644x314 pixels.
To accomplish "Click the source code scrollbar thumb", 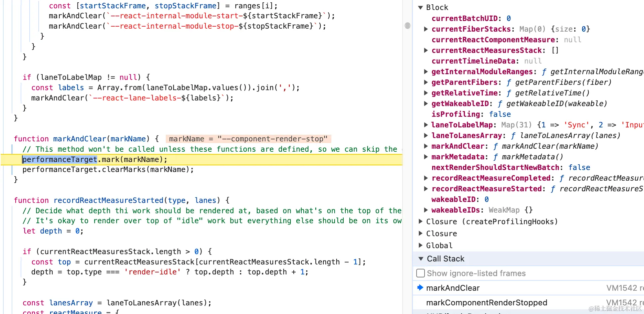I will pos(408,26).
